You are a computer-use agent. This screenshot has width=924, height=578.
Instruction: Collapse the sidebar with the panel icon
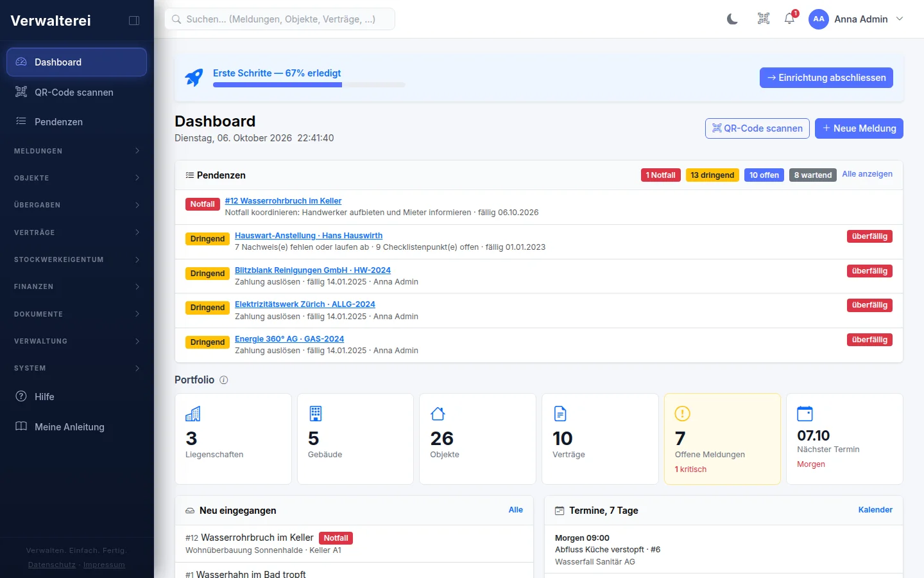tap(134, 21)
